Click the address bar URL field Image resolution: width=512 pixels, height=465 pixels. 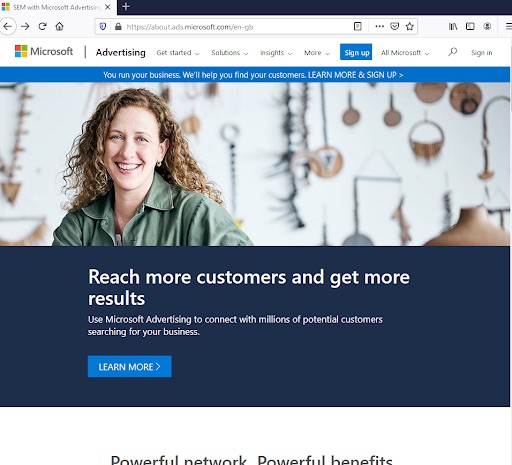233,27
